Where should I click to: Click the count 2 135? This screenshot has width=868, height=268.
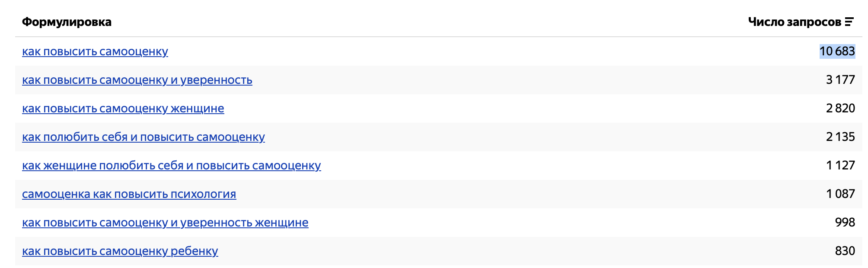coord(840,137)
